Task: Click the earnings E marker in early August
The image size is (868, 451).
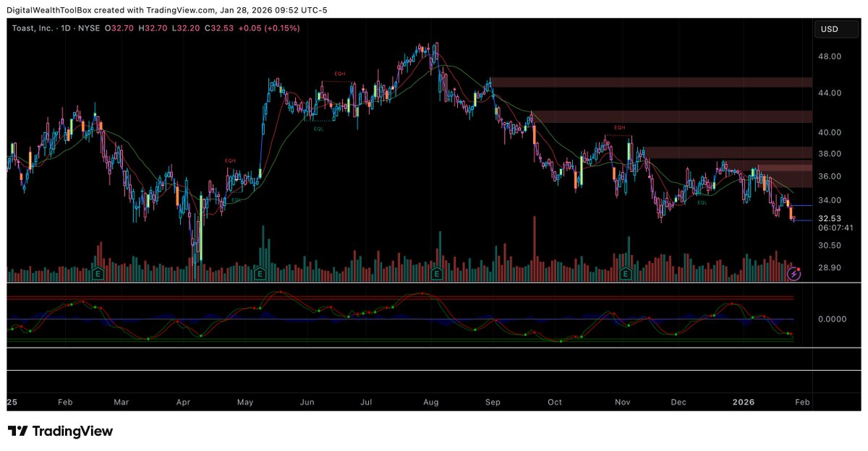Action: (436, 273)
